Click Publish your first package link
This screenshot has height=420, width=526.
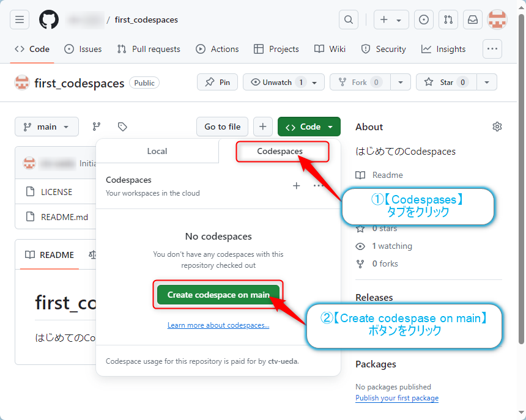tap(397, 398)
